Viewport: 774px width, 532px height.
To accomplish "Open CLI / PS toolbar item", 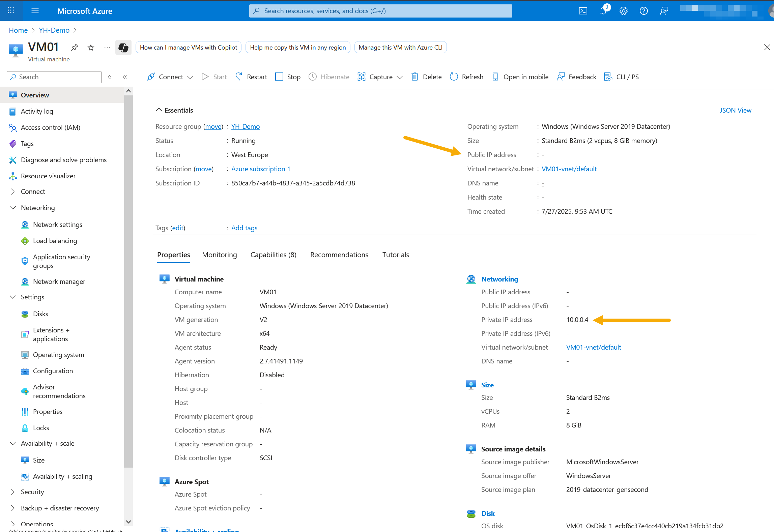I will 622,77.
